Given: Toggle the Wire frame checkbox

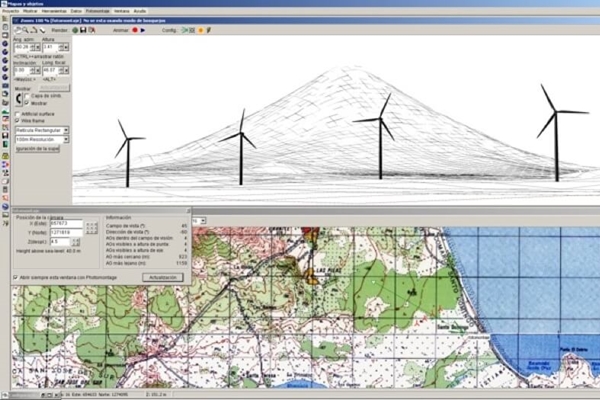Looking at the screenshot, I should pos(19,120).
